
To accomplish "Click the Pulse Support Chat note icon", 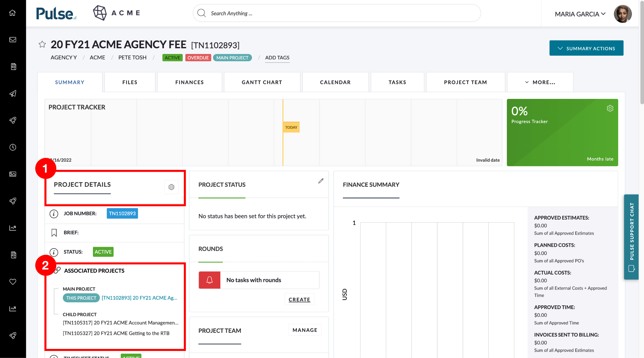I will click(632, 268).
